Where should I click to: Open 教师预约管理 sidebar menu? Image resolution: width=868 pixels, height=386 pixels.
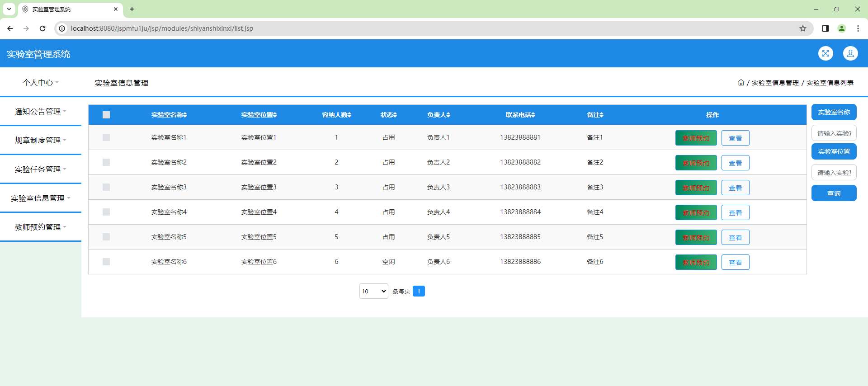tap(41, 227)
